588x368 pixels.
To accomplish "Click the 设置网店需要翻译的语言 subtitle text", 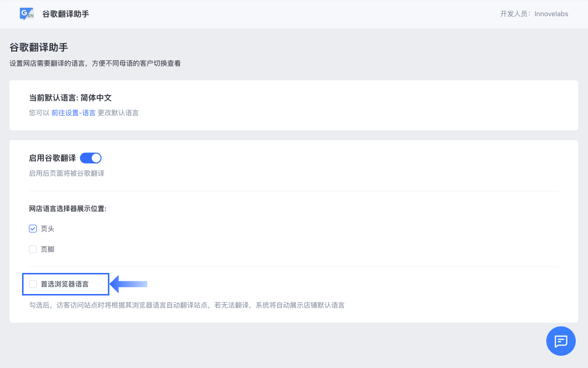I will point(95,63).
